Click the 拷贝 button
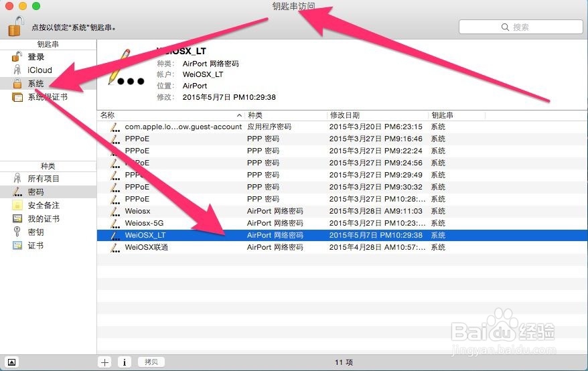Image resolution: width=588 pixels, height=371 pixels. coord(151,362)
